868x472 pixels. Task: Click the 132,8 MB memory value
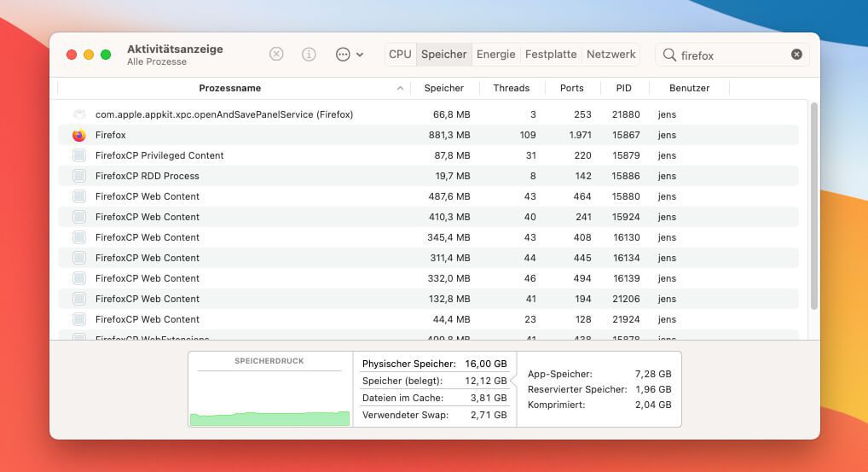pyautogui.click(x=449, y=299)
